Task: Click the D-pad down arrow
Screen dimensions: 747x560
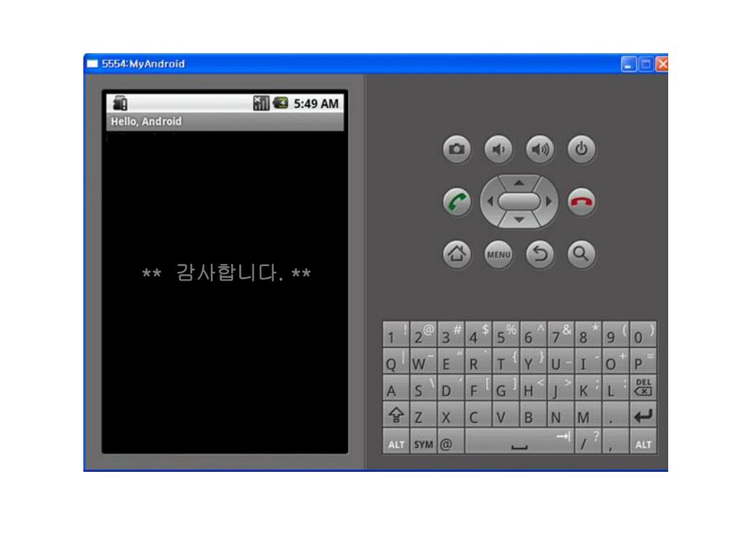Action: tap(519, 220)
